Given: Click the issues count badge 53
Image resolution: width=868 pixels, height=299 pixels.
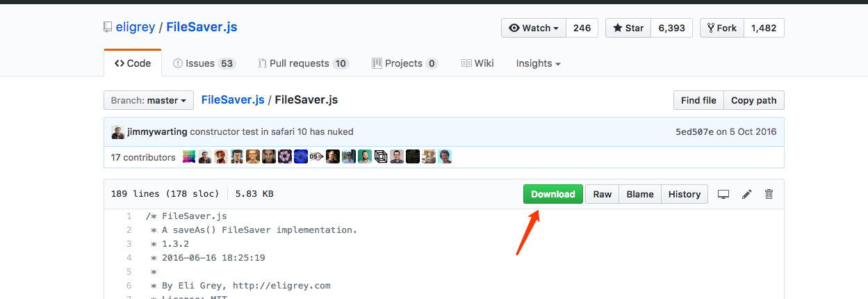Looking at the screenshot, I should pos(227,63).
